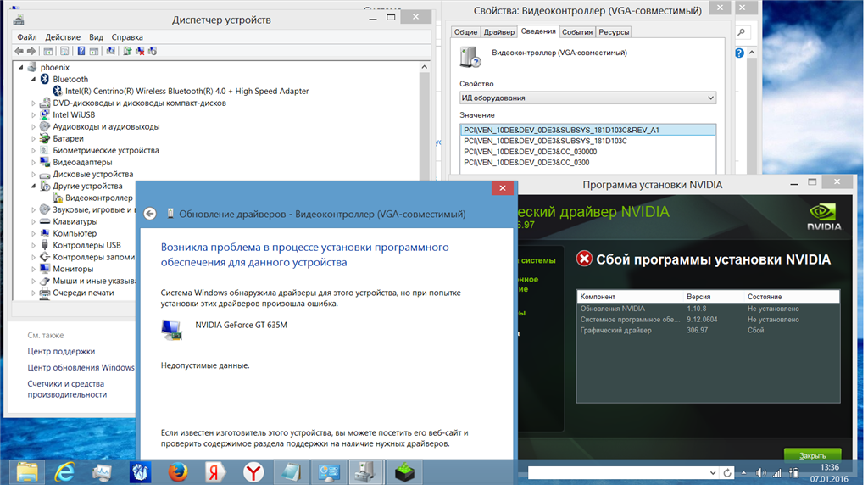This screenshot has height=485, width=868.
Task: Expand the Батареи node
Action: (33, 138)
